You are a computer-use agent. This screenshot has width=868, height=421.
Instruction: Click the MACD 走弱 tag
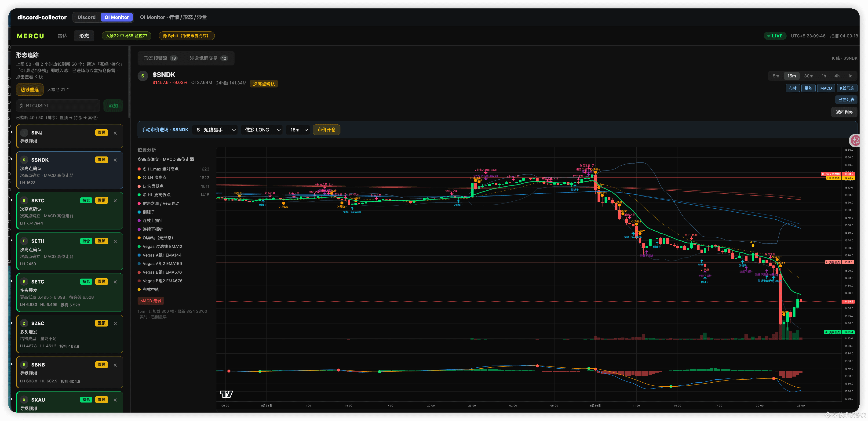point(151,301)
